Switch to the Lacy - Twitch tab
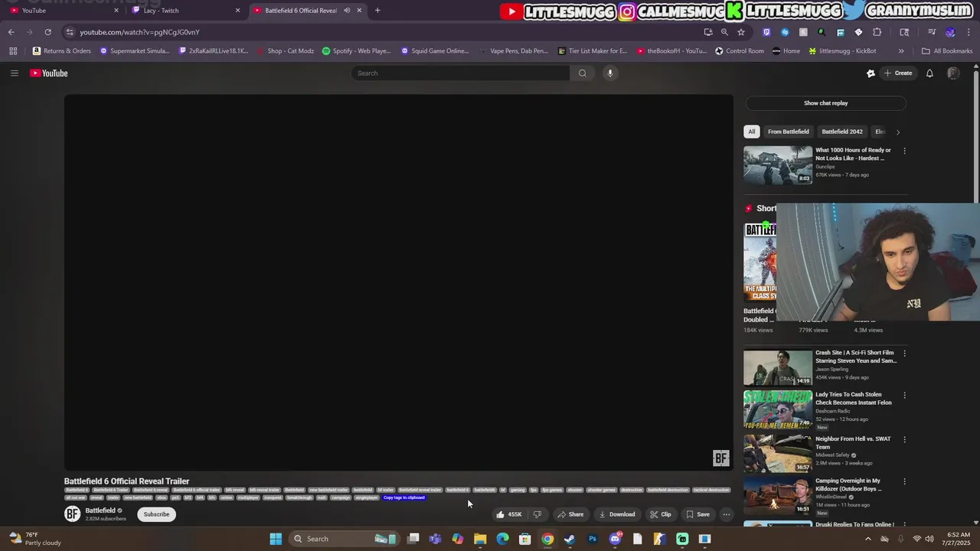The width and height of the screenshot is (980, 551). (x=185, y=11)
